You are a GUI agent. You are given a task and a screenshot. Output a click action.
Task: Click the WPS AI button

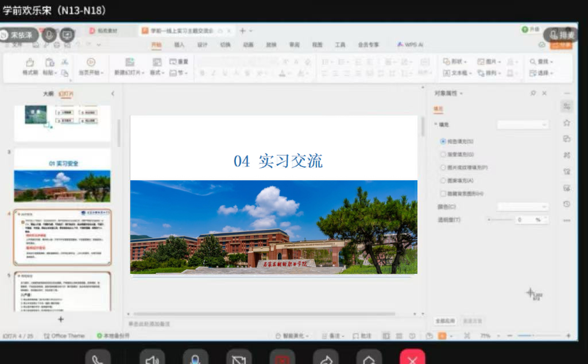coord(410,45)
